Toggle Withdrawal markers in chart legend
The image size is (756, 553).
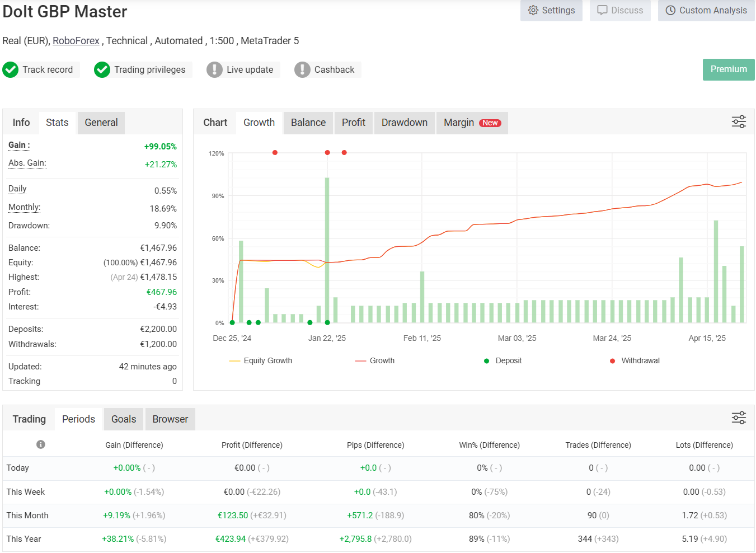(x=635, y=361)
